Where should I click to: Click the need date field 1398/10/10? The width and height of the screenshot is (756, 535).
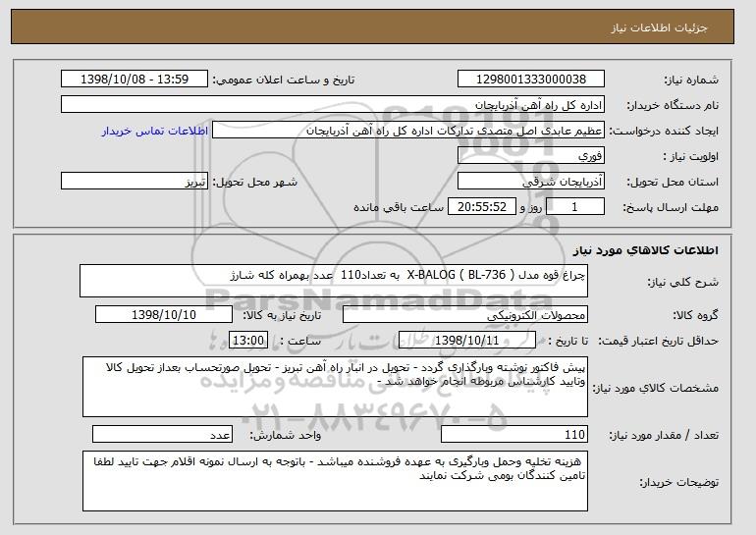164,315
